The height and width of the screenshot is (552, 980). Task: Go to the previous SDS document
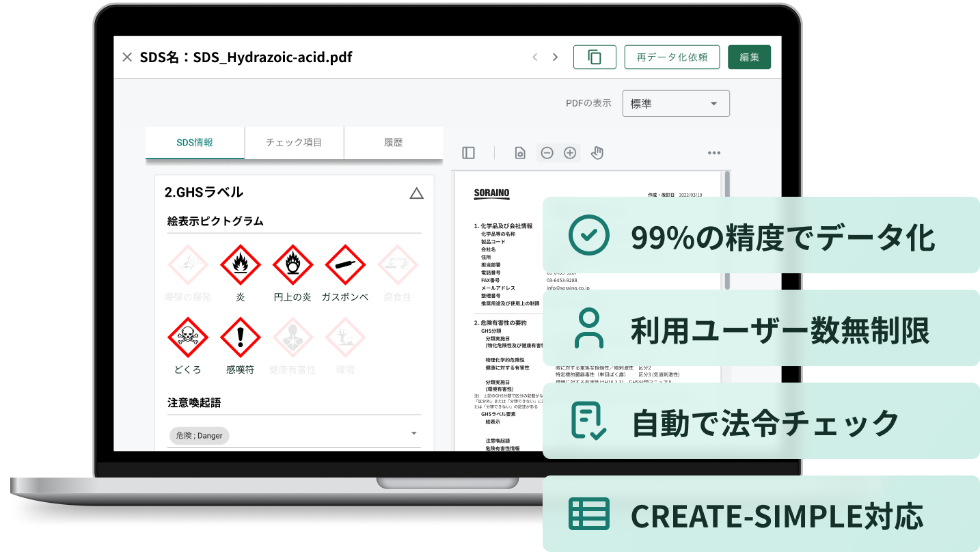[535, 57]
